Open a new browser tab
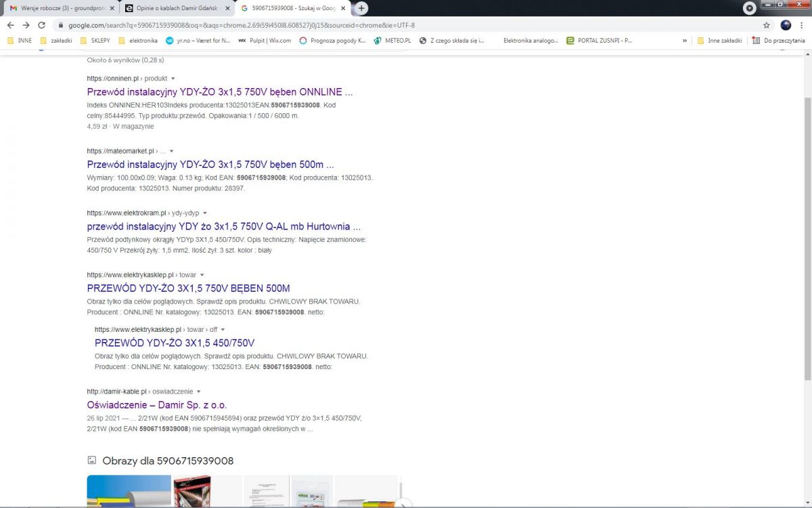The image size is (812, 508). [x=362, y=8]
